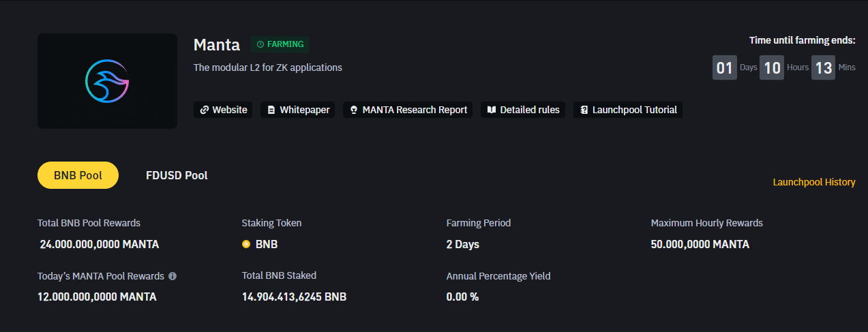Click the icon beside MANTA Research Report
This screenshot has width=868, height=332.
pyautogui.click(x=354, y=110)
